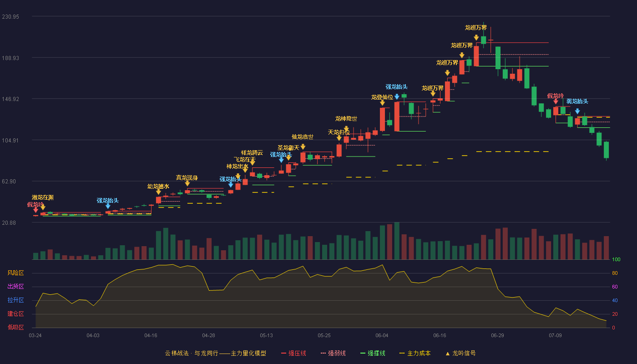
Task: Click the red arrow under 假龙吟 near 07-09
Action: (556, 101)
